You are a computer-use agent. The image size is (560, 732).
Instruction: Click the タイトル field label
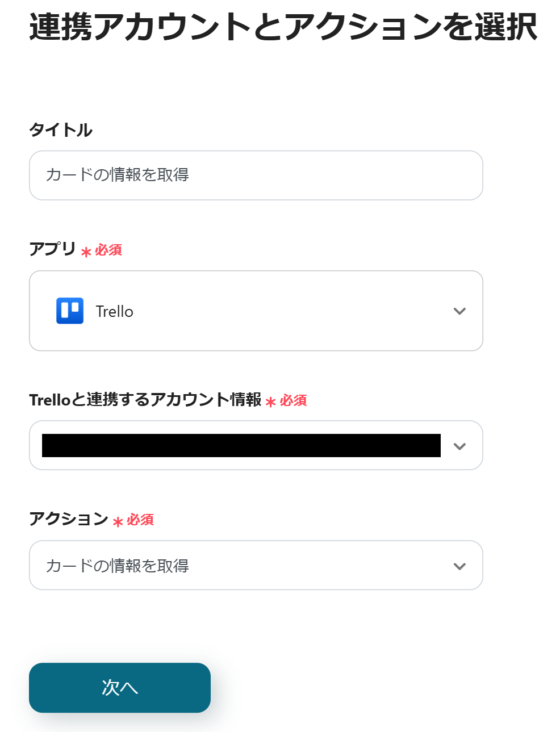tap(61, 130)
